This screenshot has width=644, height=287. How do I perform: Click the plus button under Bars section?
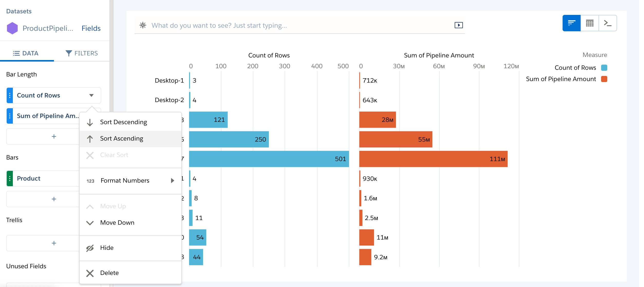[54, 199]
